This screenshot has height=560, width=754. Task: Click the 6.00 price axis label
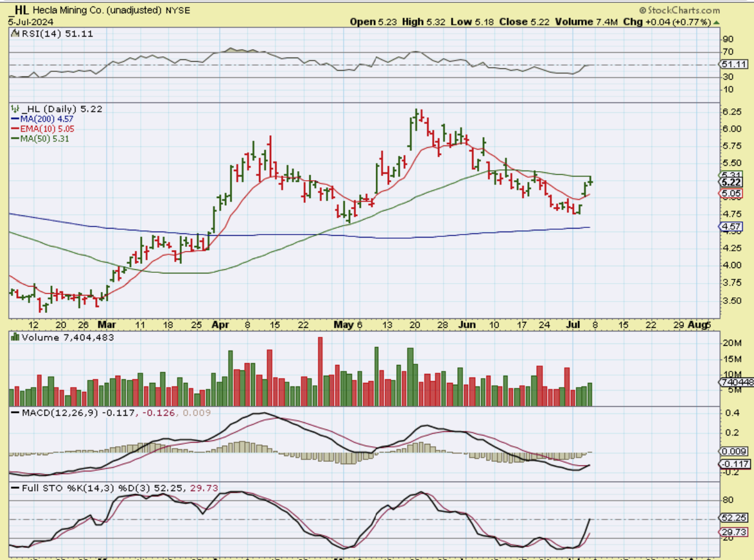click(732, 129)
